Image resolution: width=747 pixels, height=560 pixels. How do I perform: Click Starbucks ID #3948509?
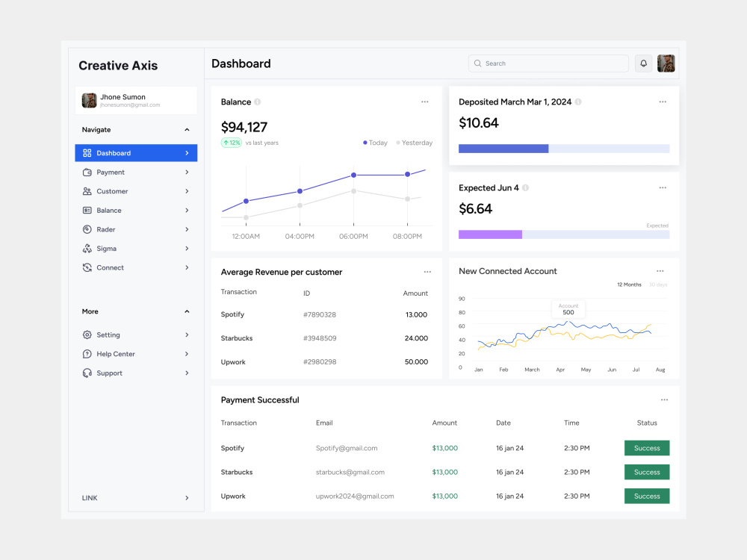pos(320,338)
